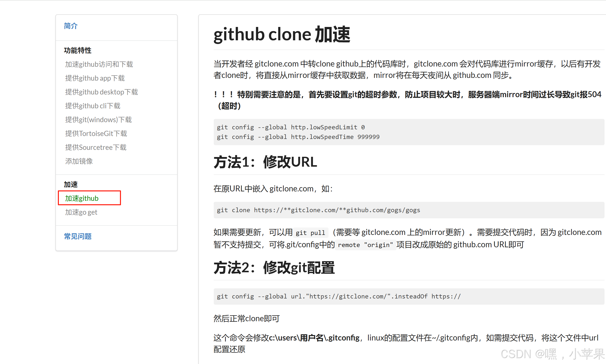The width and height of the screenshot is (606, 364).
Task: Open the 简介 sidebar link
Action: coord(71,26)
